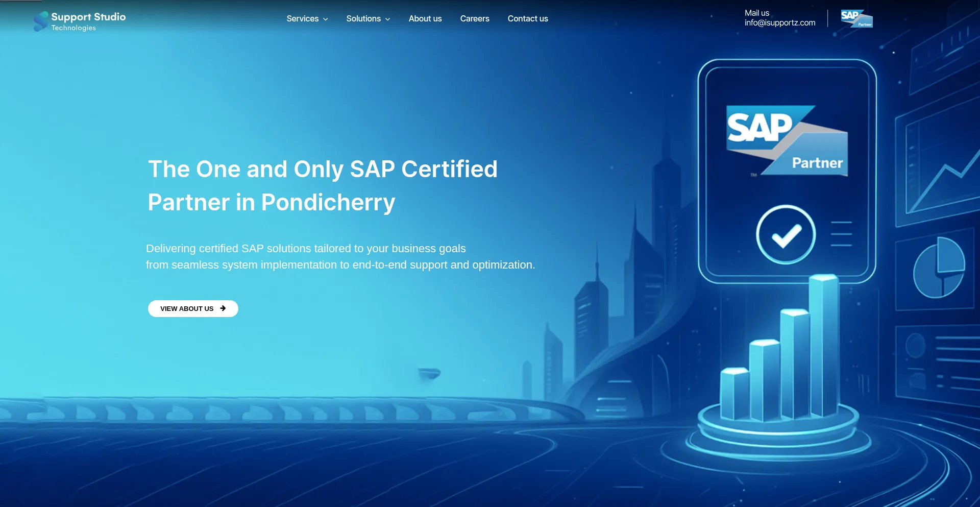Click the info@isupportz.com email link
Screen dimensions: 980x507
coord(779,23)
